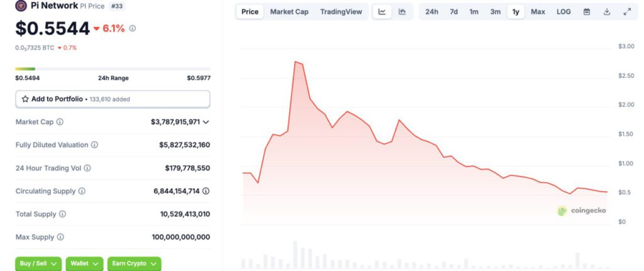Expand chart to fullscreen icon
The image size is (644, 271).
[627, 12]
